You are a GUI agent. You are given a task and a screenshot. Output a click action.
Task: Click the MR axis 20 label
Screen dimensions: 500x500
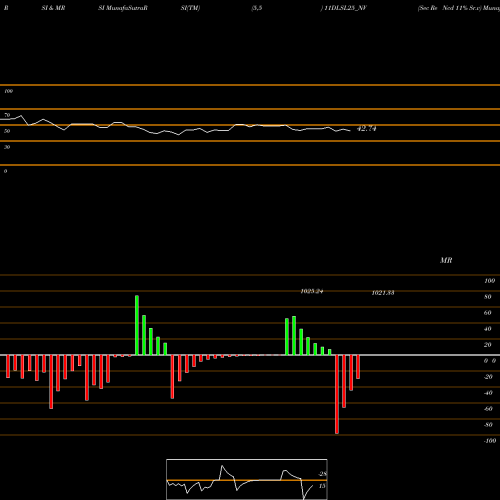click(x=488, y=345)
